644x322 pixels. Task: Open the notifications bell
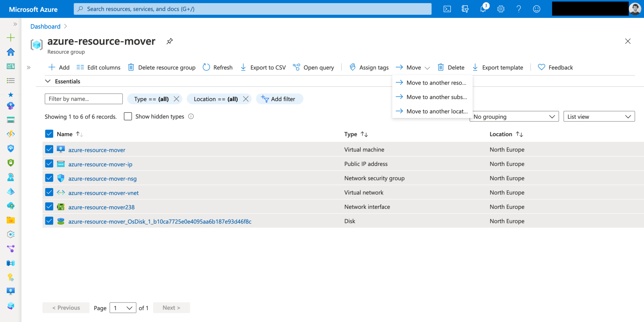pyautogui.click(x=483, y=9)
